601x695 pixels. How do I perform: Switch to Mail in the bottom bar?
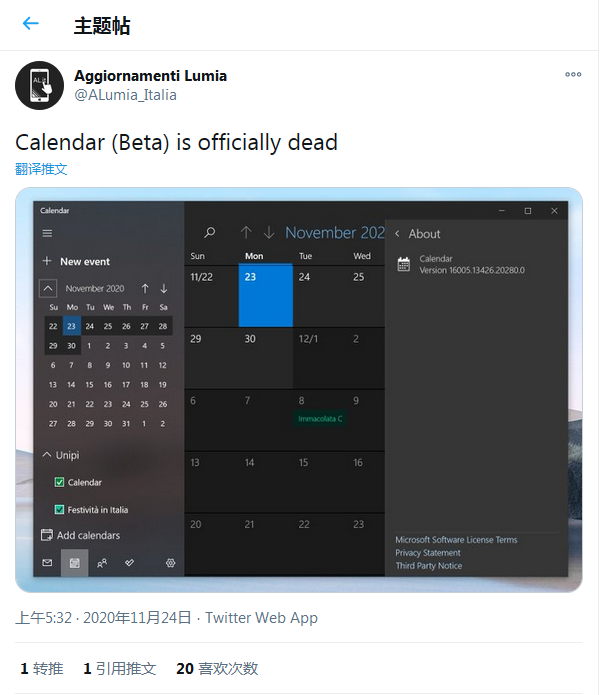point(47,562)
